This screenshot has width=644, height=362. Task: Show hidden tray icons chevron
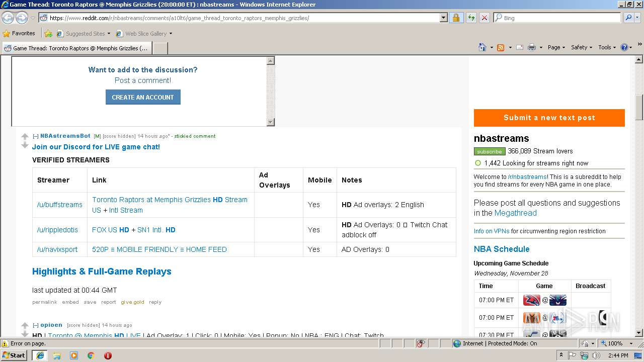tap(561, 355)
